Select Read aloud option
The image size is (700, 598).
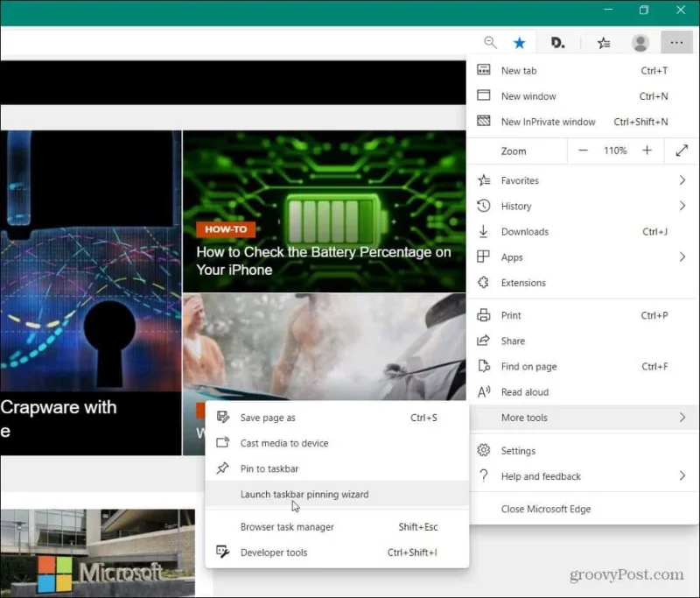582,391
